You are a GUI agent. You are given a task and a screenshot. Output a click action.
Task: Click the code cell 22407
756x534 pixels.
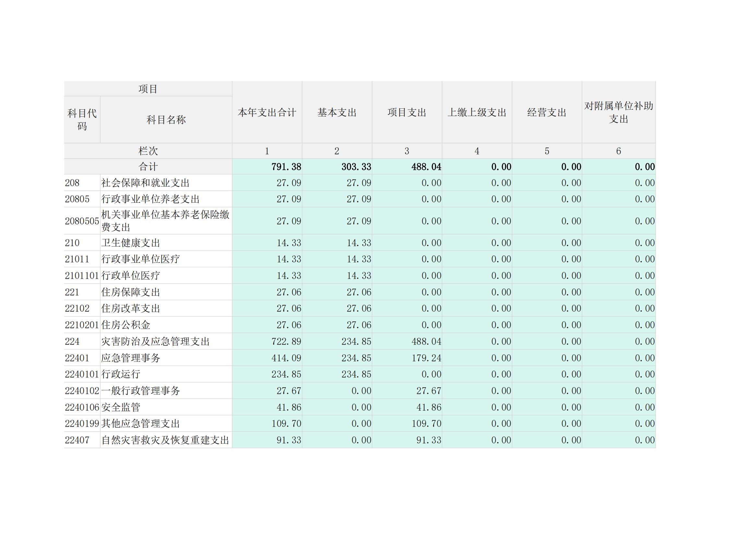pos(82,440)
